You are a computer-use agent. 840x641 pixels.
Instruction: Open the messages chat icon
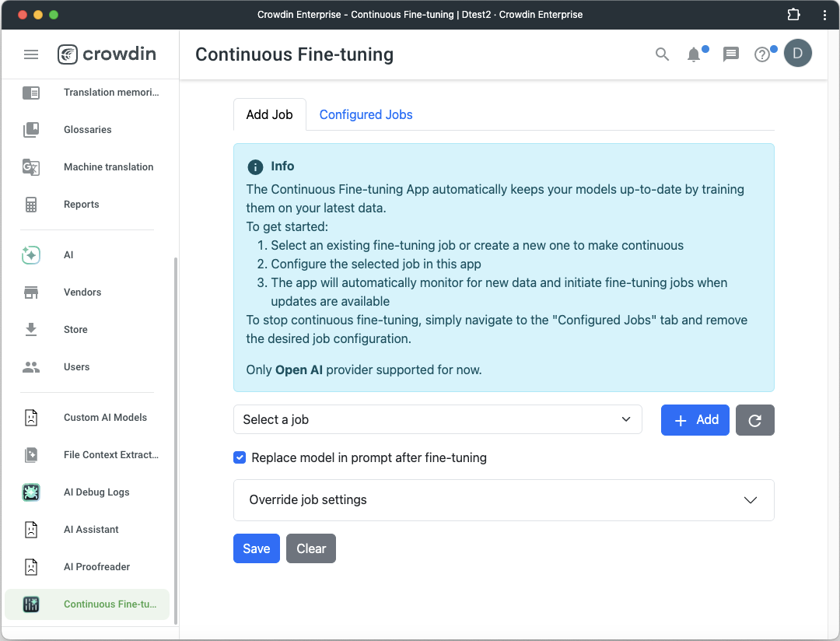point(730,54)
